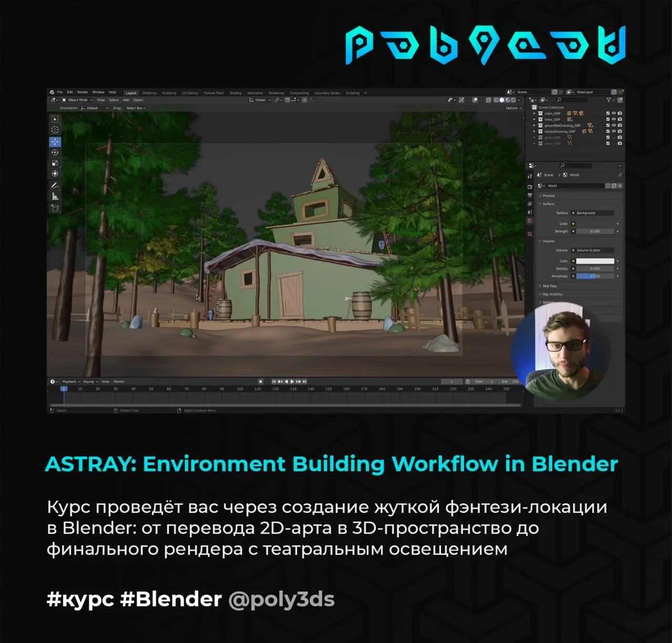Select the Scale tool in the left toolbar
The height and width of the screenshot is (643, 672).
[x=55, y=163]
